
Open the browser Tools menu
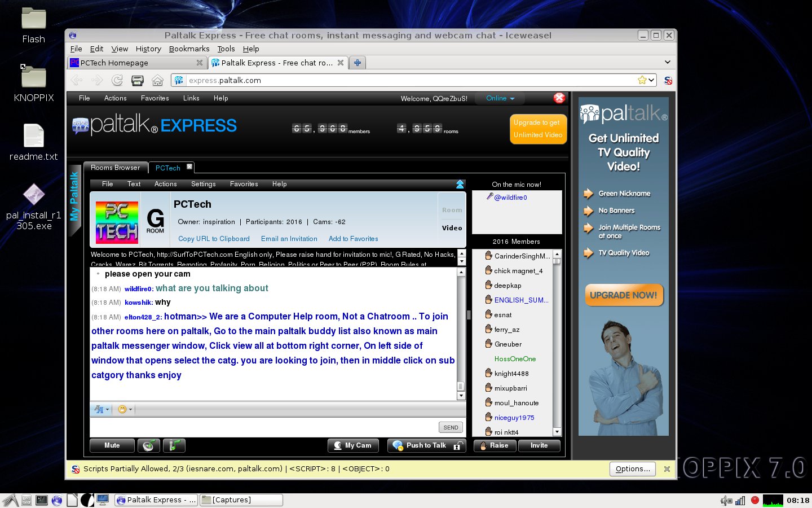pos(226,49)
